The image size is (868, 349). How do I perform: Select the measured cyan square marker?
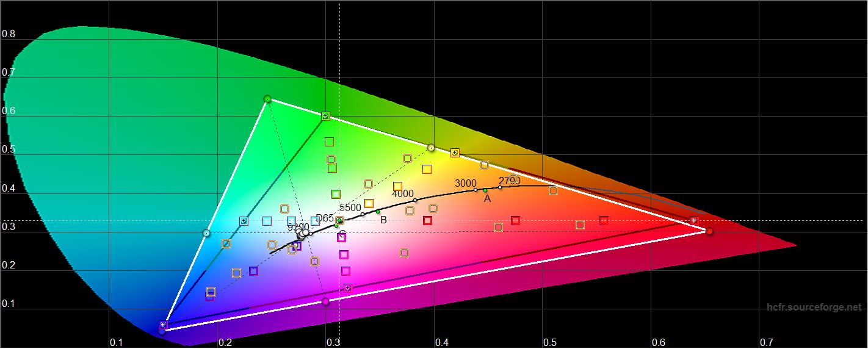click(x=244, y=221)
